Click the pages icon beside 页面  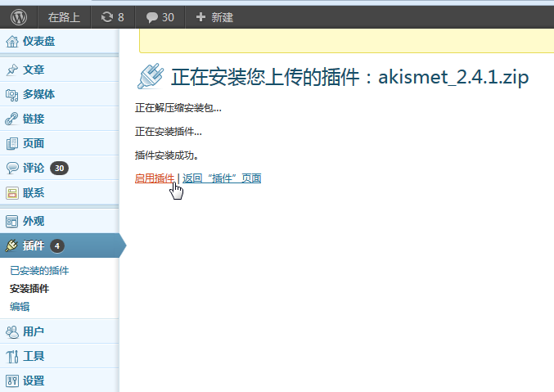pyautogui.click(x=12, y=143)
